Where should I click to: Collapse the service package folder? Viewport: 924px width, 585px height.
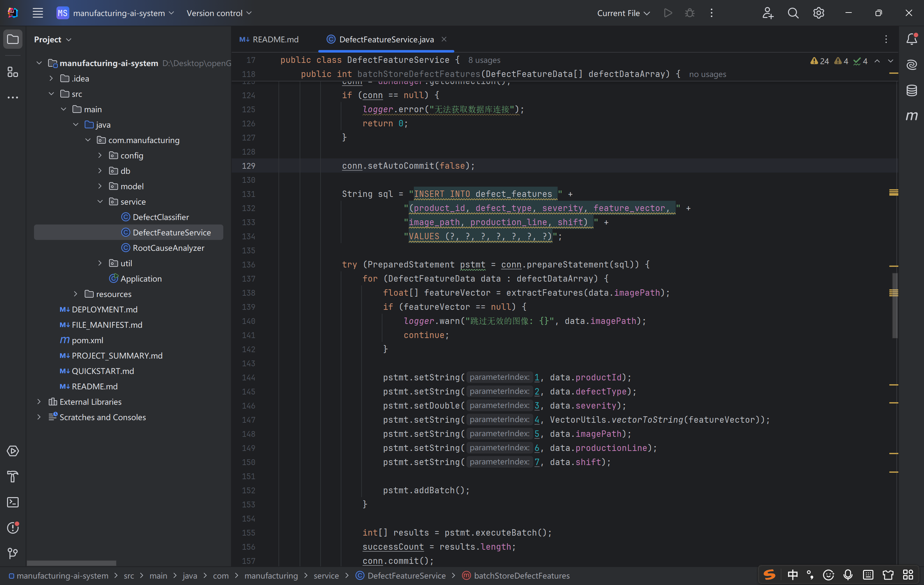click(100, 201)
